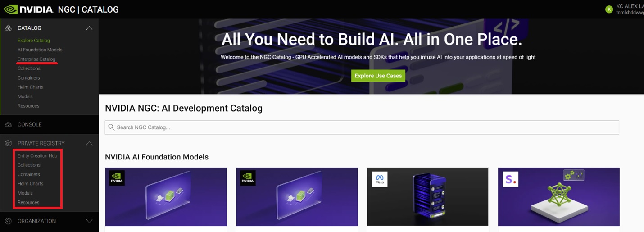Click the KC ALEX user account name

(630, 6)
